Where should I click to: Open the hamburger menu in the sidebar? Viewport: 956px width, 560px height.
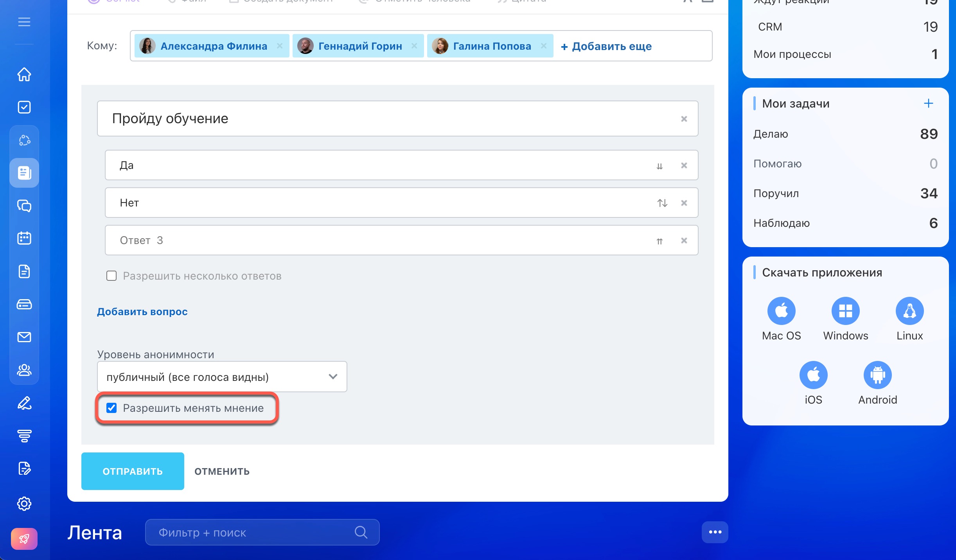pos(24,22)
